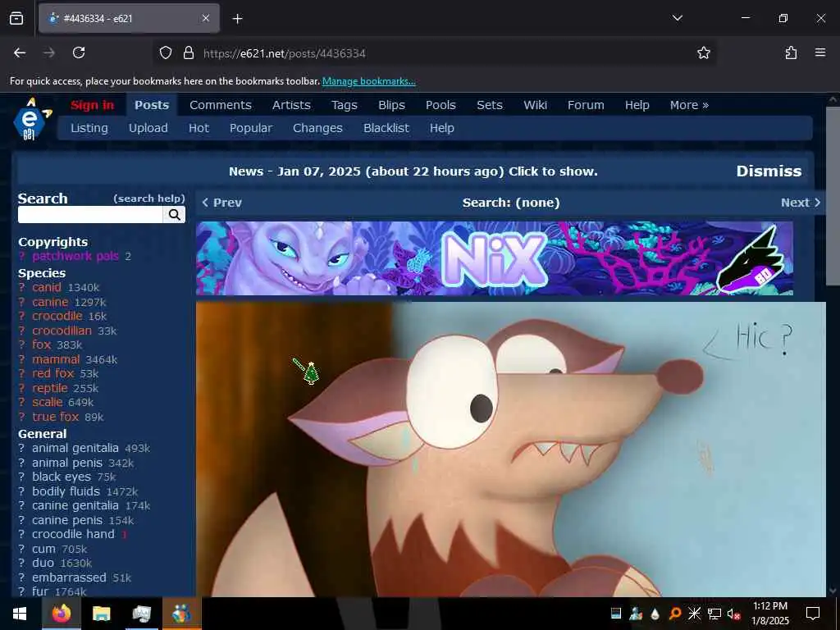Open the Comments navigation item
This screenshot has height=630, width=840.
click(220, 105)
